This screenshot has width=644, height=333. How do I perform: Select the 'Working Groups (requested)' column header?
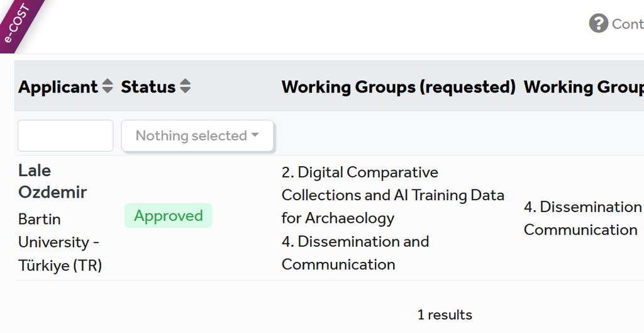(398, 87)
